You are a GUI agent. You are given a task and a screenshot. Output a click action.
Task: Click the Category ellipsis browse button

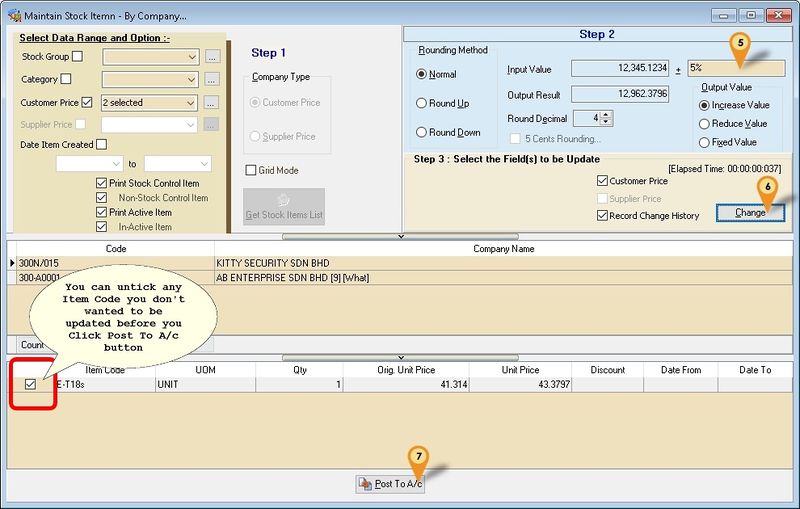point(211,80)
